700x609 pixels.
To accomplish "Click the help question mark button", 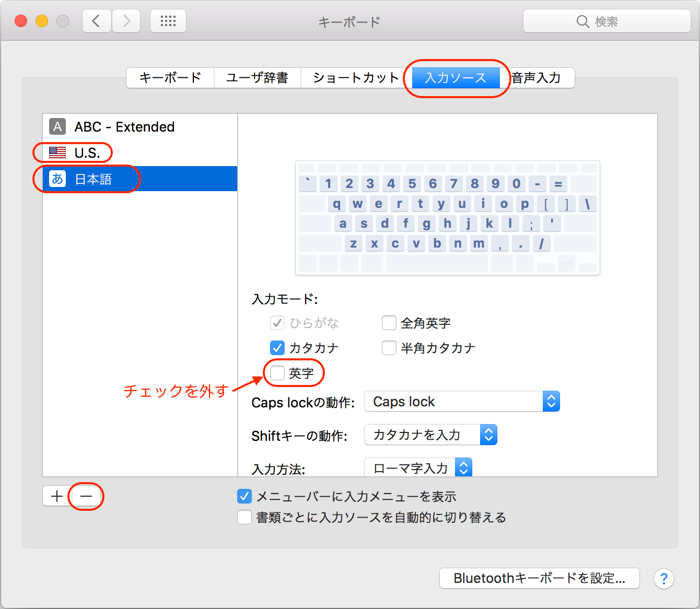I will click(x=663, y=579).
